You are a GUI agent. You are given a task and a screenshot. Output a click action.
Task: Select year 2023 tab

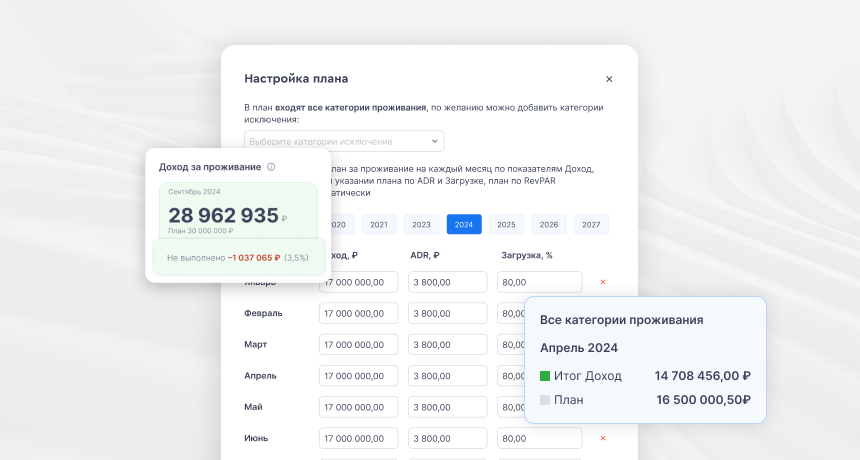421,224
